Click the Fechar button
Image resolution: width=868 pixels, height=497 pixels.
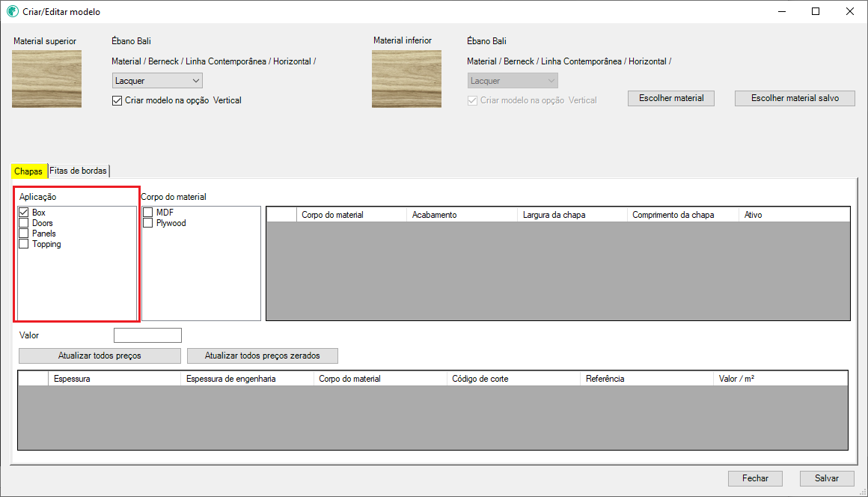(755, 478)
